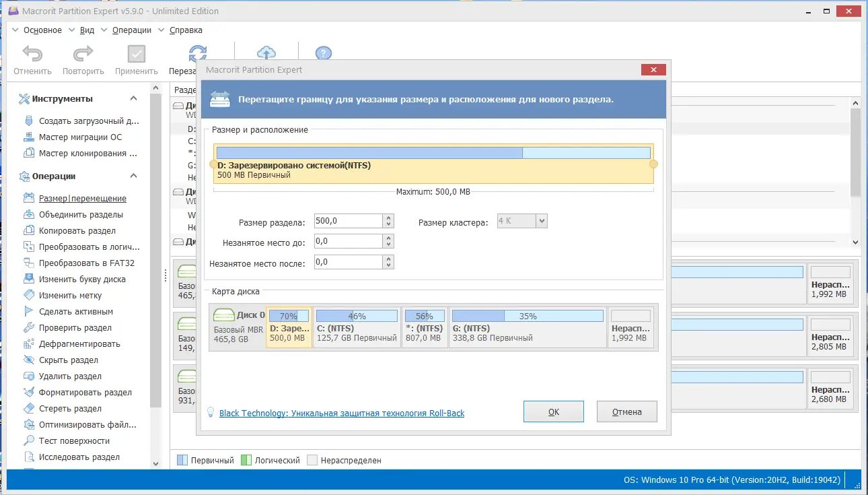Image resolution: width=868 pixels, height=495 pixels.
Task: Focus the Незанятое место до field
Action: click(x=347, y=242)
